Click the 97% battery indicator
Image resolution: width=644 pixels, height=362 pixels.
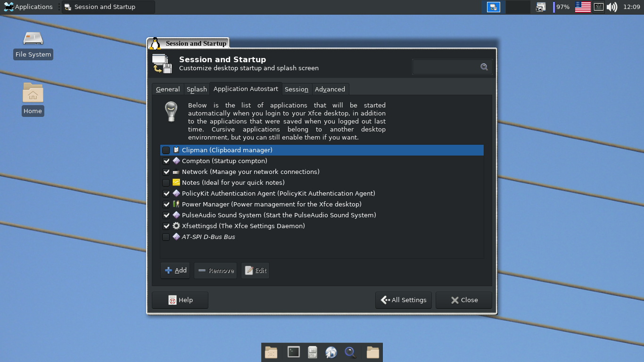(561, 7)
